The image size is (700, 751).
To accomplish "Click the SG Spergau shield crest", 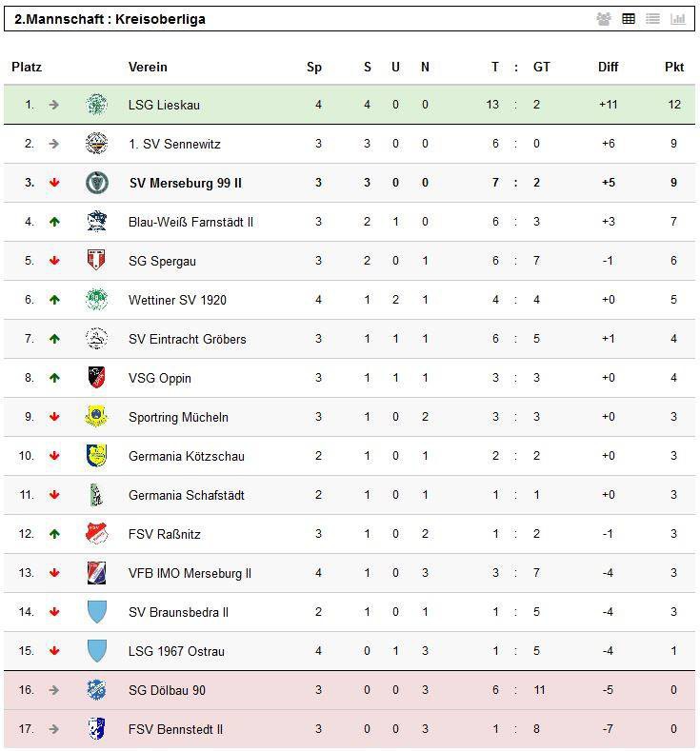I will [x=97, y=260].
